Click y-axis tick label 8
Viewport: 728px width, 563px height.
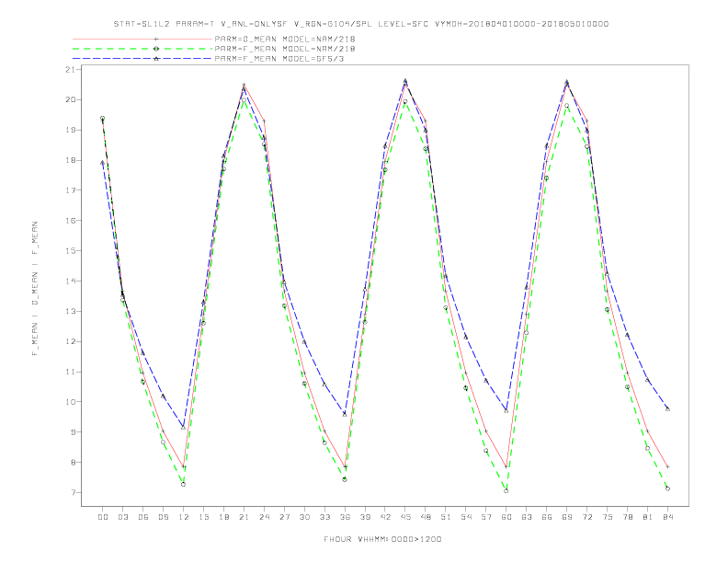(74, 462)
